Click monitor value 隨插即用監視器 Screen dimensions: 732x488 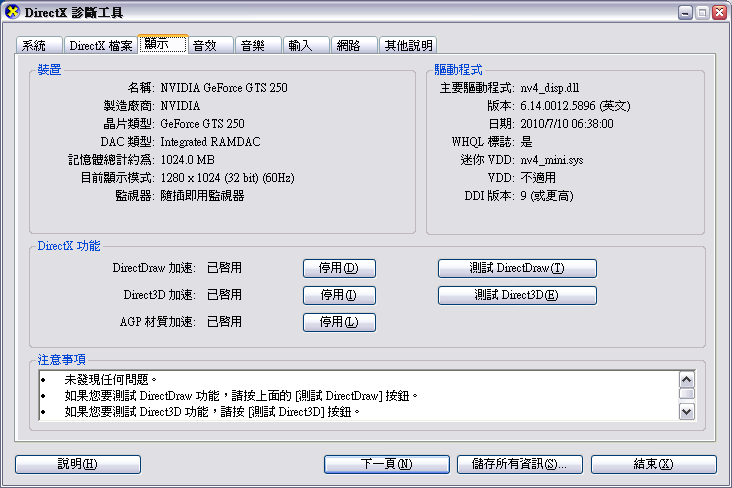(x=202, y=196)
